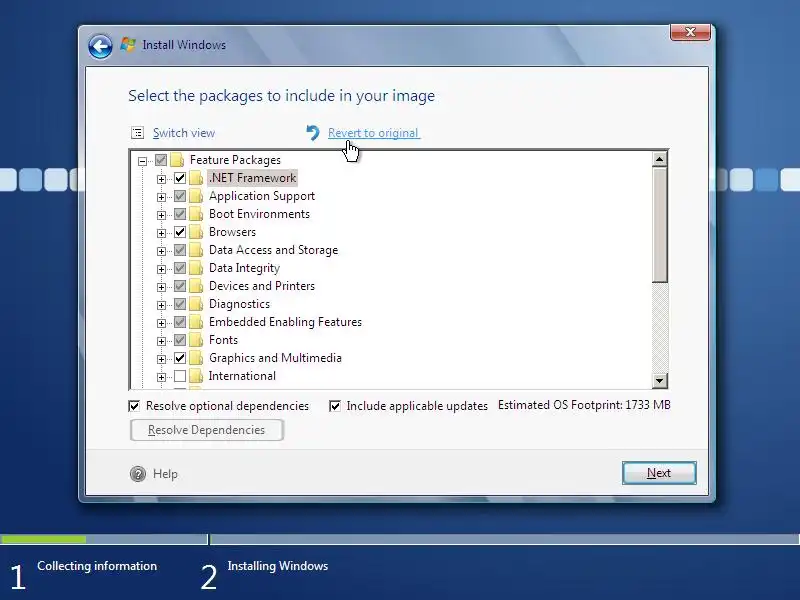Click the Embedded Enabling Features folder icon

coord(196,322)
